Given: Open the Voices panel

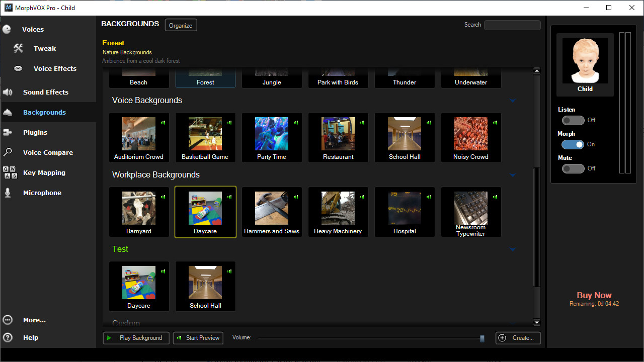Looking at the screenshot, I should (x=33, y=29).
